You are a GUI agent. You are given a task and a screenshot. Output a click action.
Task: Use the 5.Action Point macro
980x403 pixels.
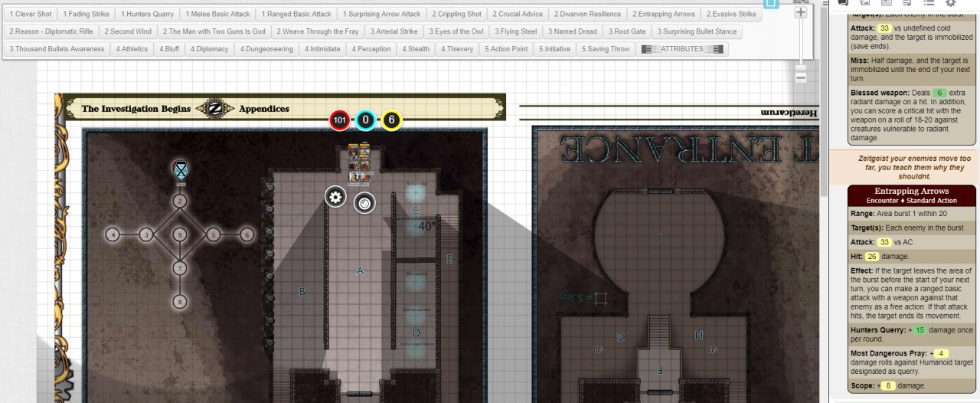pyautogui.click(x=507, y=49)
